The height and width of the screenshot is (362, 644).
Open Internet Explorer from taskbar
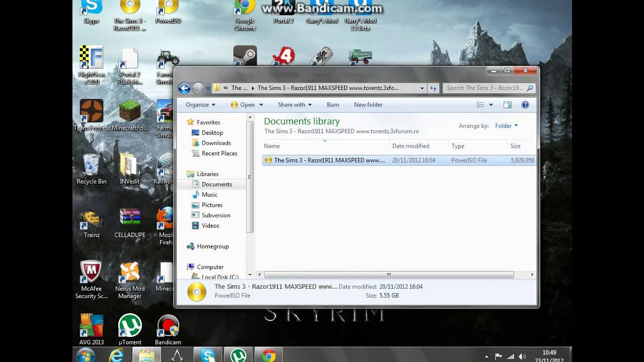tap(116, 355)
